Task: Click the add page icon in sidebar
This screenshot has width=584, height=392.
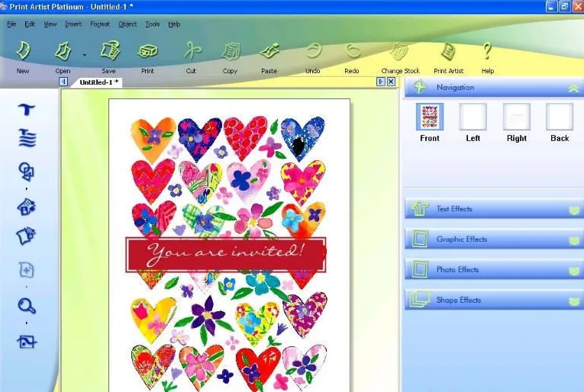Action: coord(27,270)
